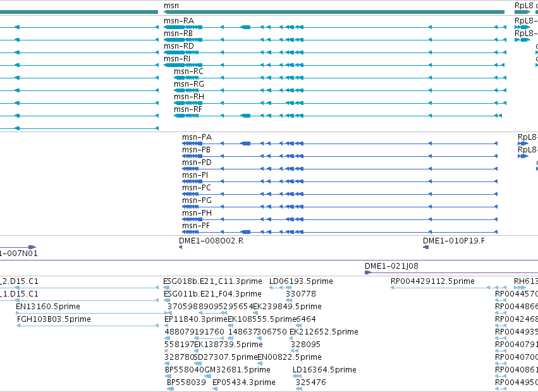Click the msn gene label
The width and height of the screenshot is (538, 392).
171,6
